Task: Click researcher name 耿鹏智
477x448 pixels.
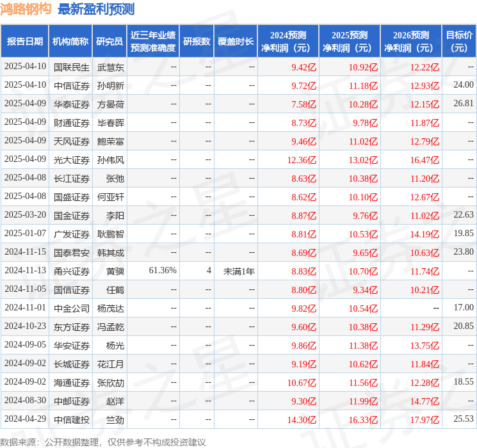Action: (111, 234)
